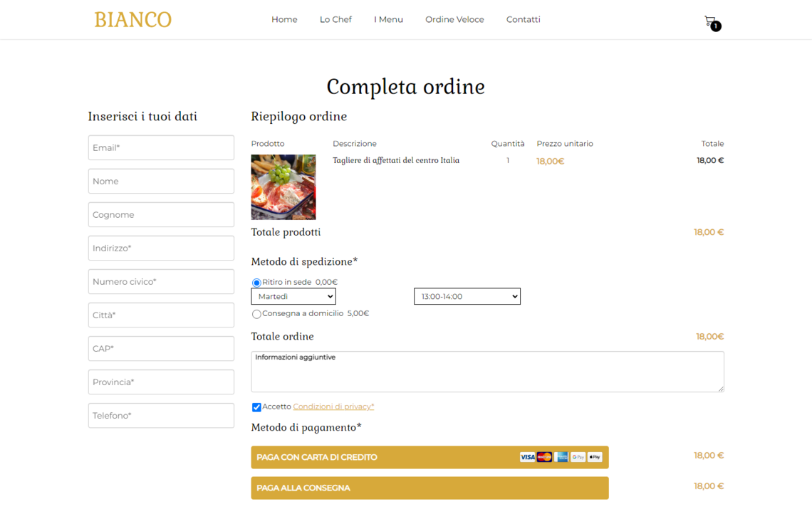The image size is (812, 514).
Task: Click the Tagliere di affettati product image
Action: point(283,187)
